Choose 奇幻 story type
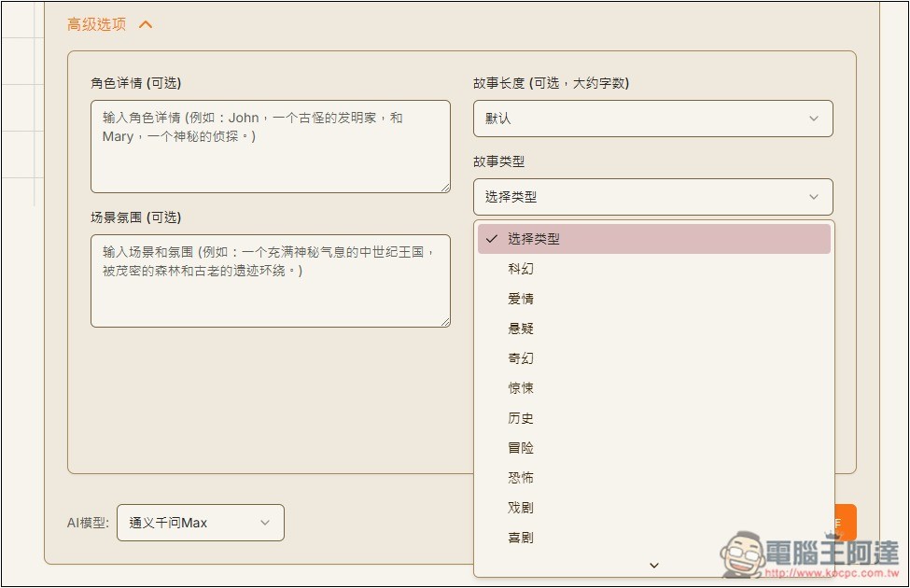 654,358
